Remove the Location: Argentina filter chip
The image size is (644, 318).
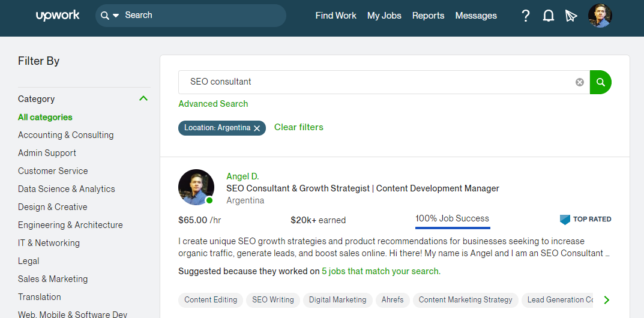click(x=257, y=128)
